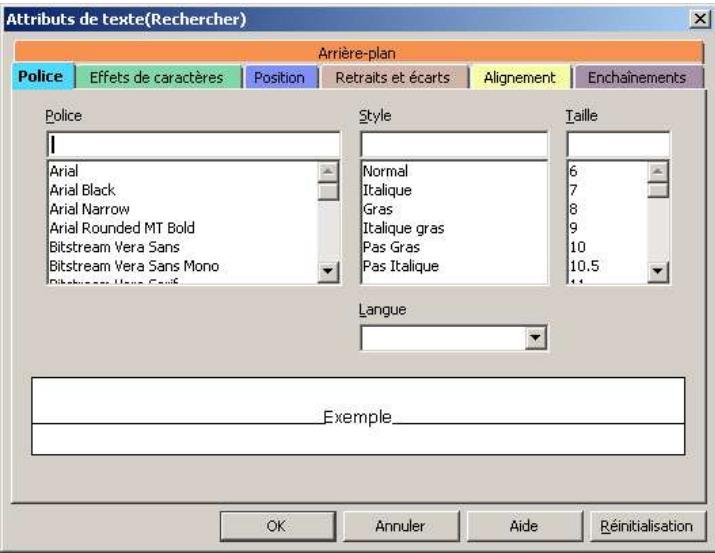Choose size 9 in Taille list
The image size is (715, 553).
608,227
